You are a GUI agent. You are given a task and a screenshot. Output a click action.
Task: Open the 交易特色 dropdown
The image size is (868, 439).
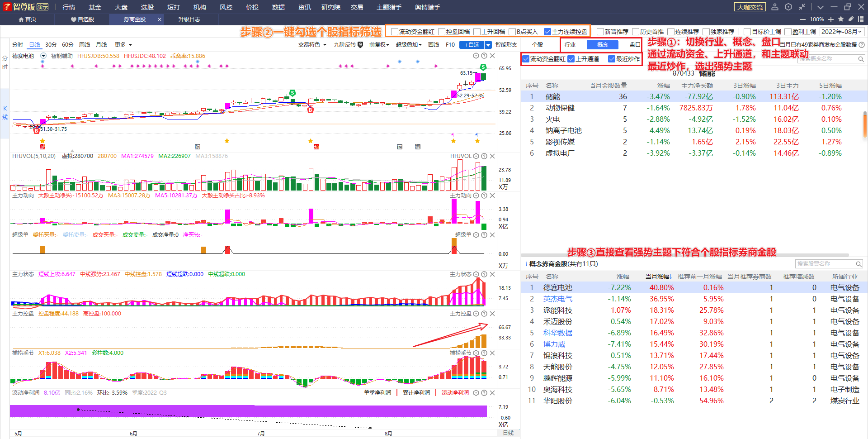pyautogui.click(x=312, y=45)
